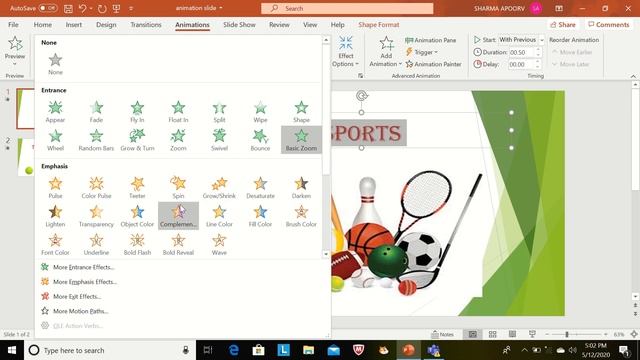Click the zoom slider handle
The height and width of the screenshot is (360, 640).
pos(567,334)
